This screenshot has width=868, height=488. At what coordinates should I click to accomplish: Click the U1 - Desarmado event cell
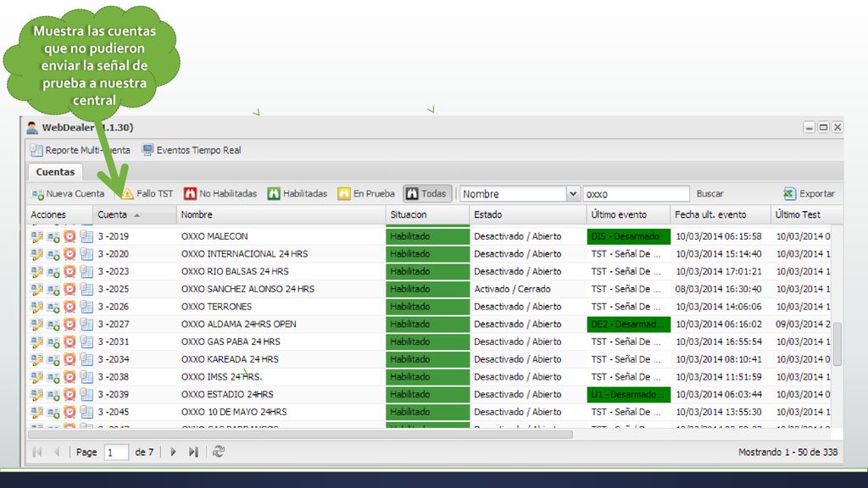pyautogui.click(x=628, y=395)
